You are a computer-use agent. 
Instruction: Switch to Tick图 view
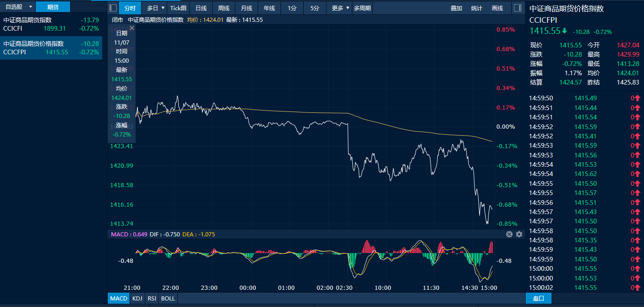178,8
